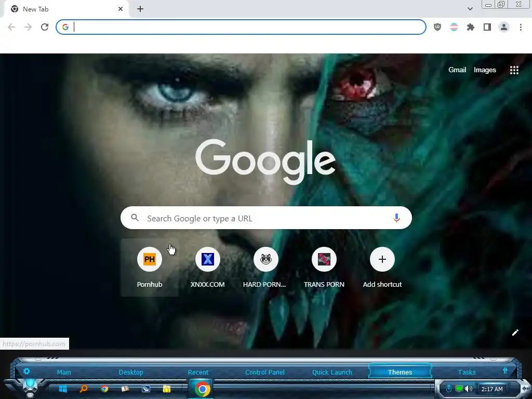Image resolution: width=532 pixels, height=399 pixels.
Task: Open the Extensions puzzle piece menu
Action: coord(471,27)
